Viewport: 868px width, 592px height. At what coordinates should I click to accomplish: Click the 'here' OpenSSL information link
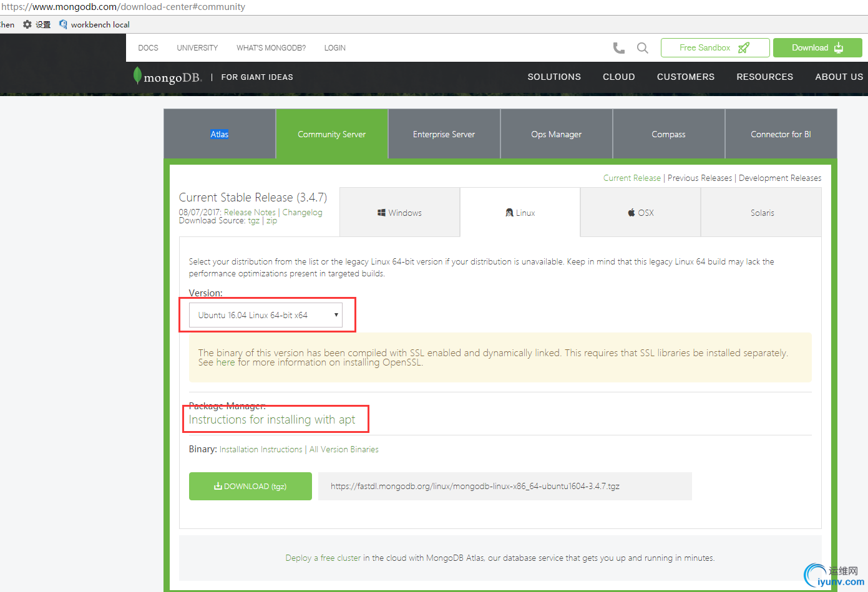pyautogui.click(x=225, y=362)
